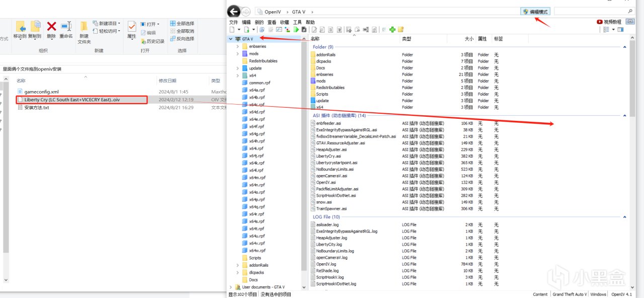Select gameconfig.xml in Explorer
This screenshot has width=644, height=298.
tap(41, 92)
